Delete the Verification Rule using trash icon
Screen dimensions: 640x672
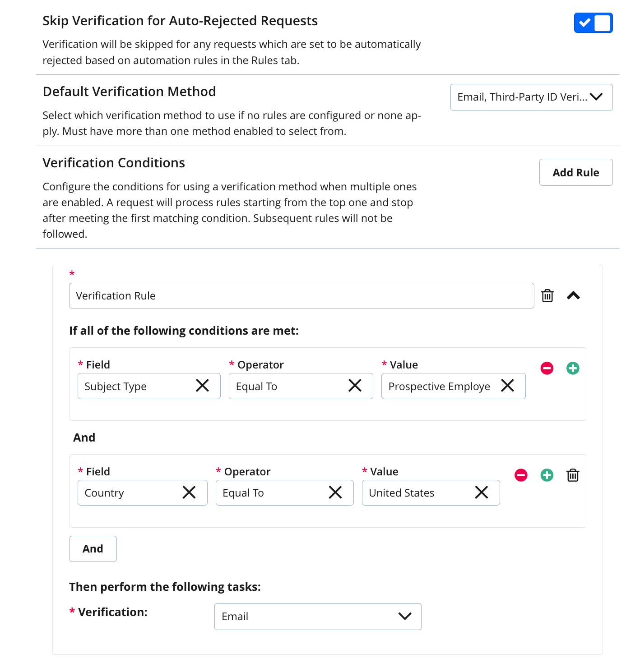coord(547,295)
